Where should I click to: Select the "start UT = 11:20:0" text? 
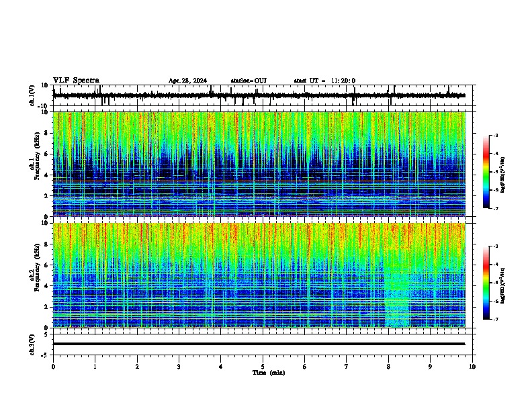324,81
